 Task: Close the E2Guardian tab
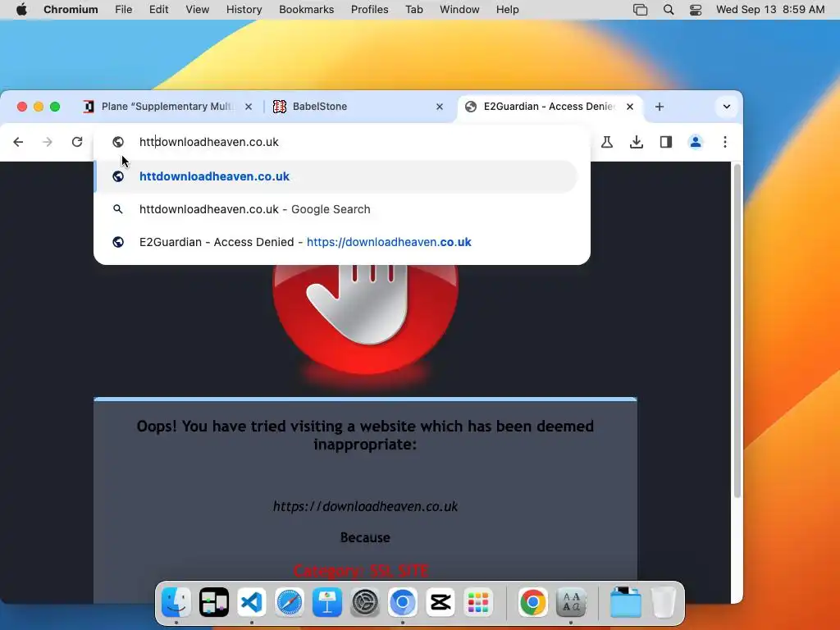(630, 107)
